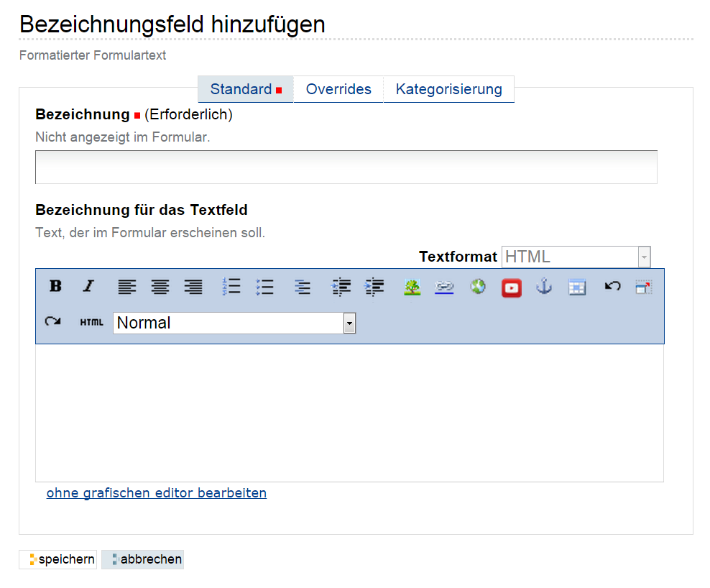The image size is (710, 588).
Task: Toggle italic formatting in the editor
Action: point(89,286)
